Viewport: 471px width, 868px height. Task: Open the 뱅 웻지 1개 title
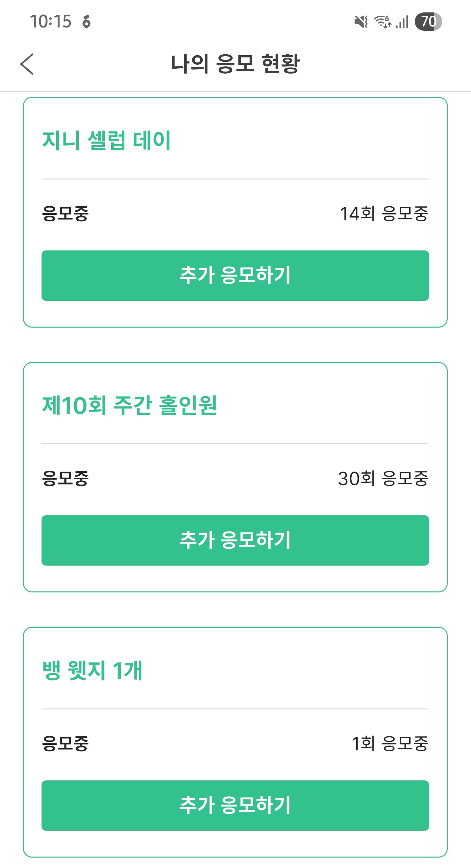pyautogui.click(x=92, y=670)
